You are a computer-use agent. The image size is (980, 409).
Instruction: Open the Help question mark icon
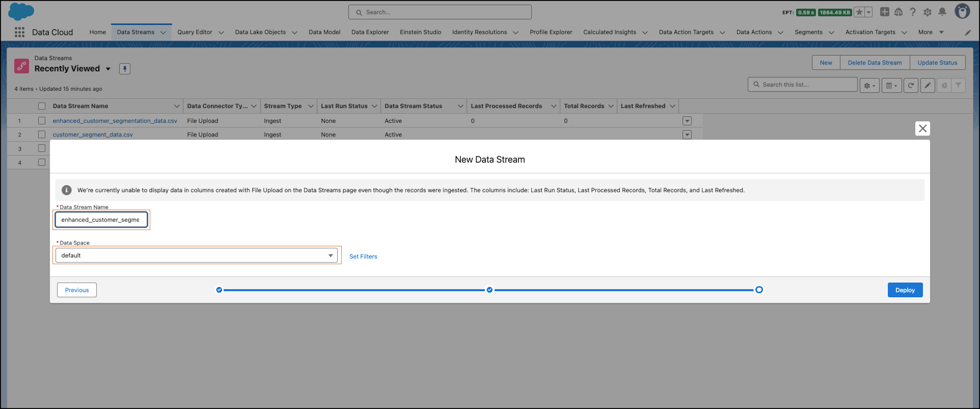(913, 12)
